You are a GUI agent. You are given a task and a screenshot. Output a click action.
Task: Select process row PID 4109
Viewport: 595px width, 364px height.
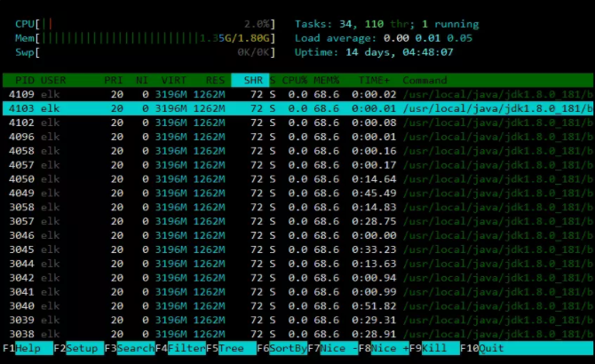[x=297, y=94]
